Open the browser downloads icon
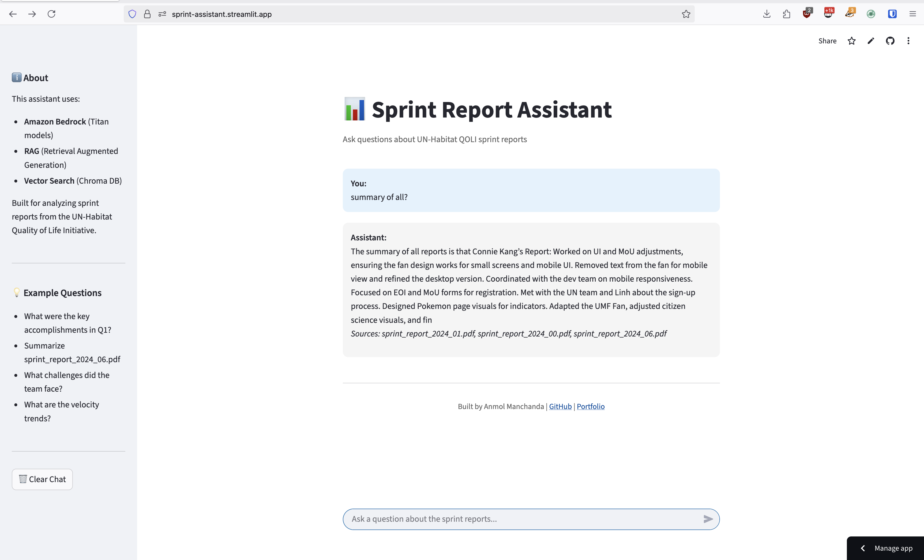Viewport: 924px width, 560px height. coord(767,14)
